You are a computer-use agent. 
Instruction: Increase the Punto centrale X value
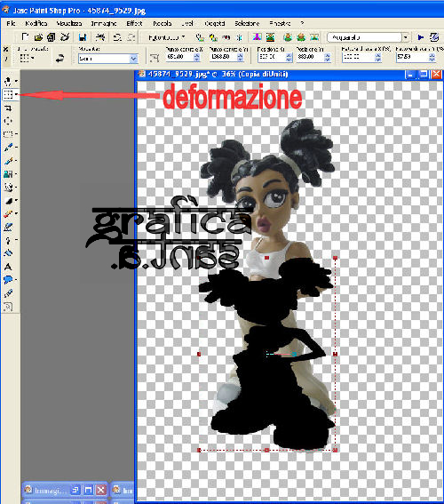coord(197,55)
